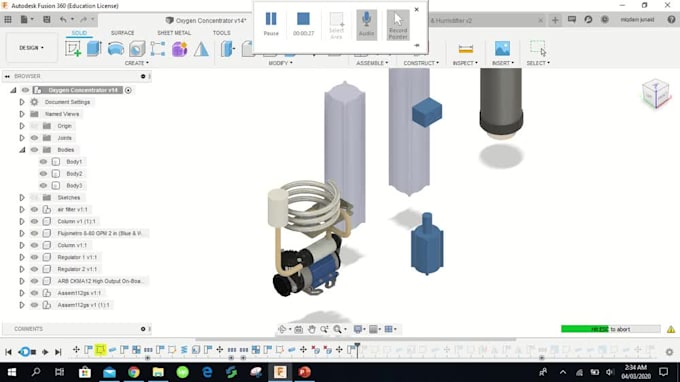680x382 pixels.
Task: Switch to the SHEET METAL tab
Action: pyautogui.click(x=174, y=33)
